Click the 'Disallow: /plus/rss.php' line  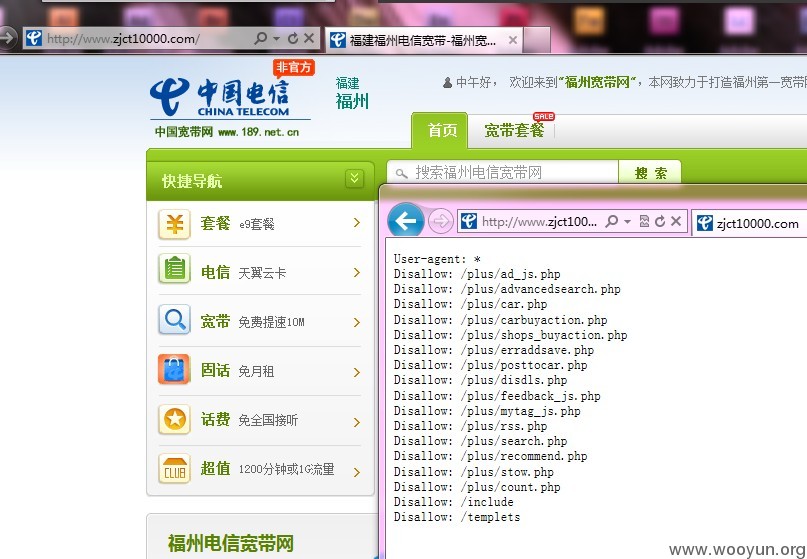pyautogui.click(x=470, y=426)
